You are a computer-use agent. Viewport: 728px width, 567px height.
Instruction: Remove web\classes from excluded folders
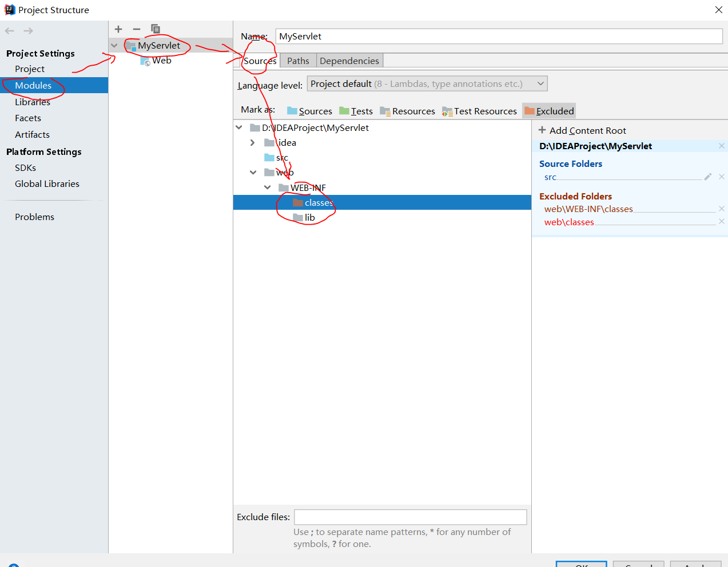click(x=722, y=221)
